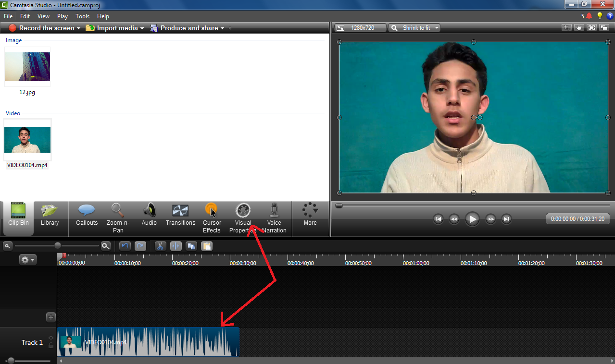The image size is (615, 364).
Task: Open the Zoom-n-Pan tool
Action: 118,218
